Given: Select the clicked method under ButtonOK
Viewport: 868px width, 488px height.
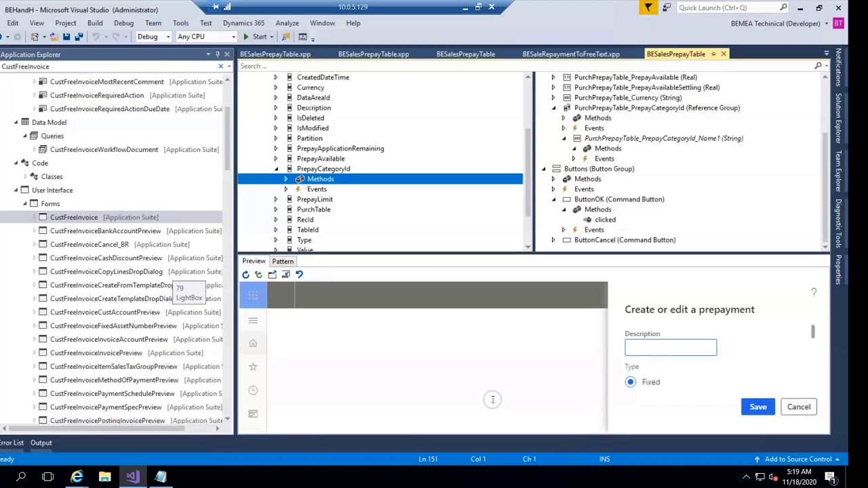Looking at the screenshot, I should (605, 220).
